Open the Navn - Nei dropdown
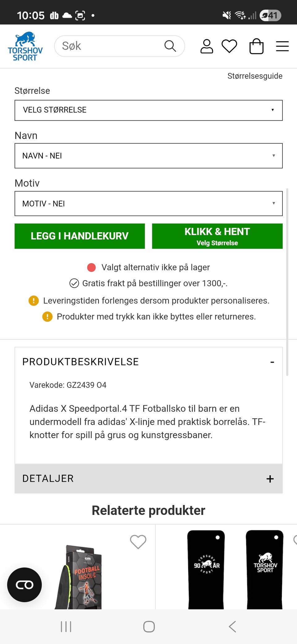 tap(148, 156)
